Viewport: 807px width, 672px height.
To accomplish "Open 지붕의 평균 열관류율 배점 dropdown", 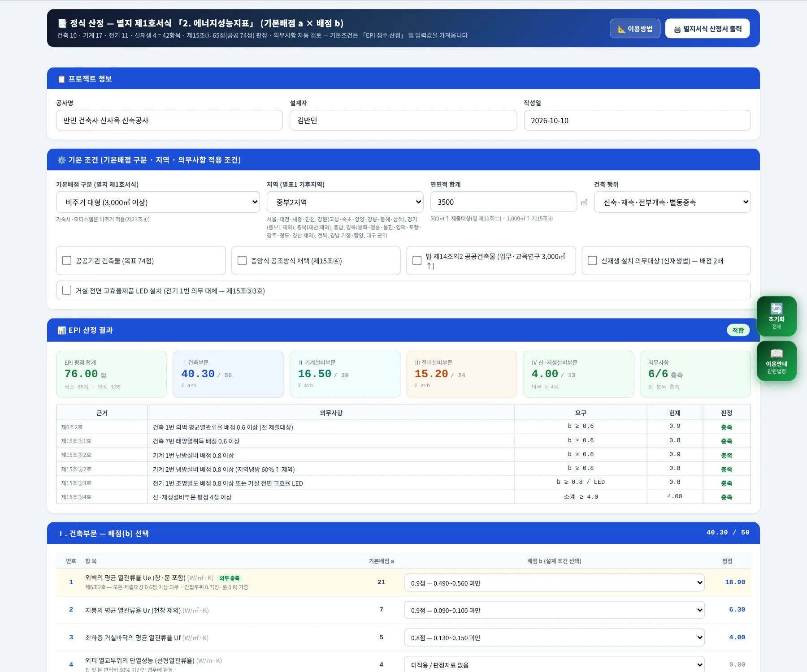I will 554,610.
